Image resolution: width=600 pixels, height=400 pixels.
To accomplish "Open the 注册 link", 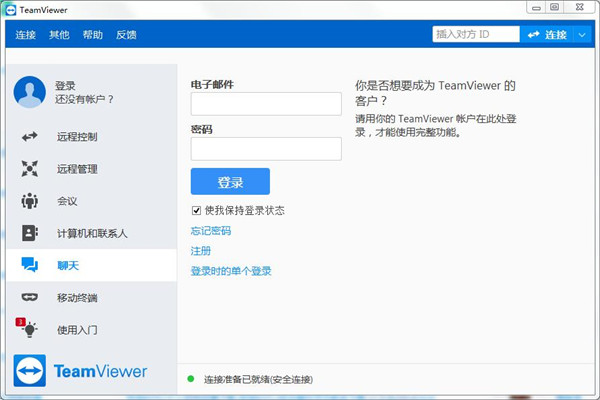I will pos(201,251).
